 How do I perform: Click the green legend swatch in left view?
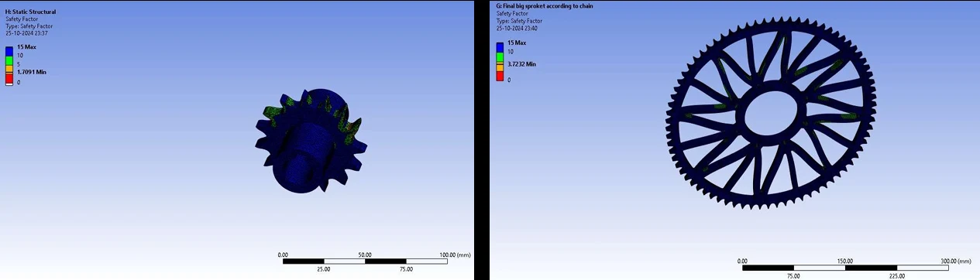tap(9, 60)
